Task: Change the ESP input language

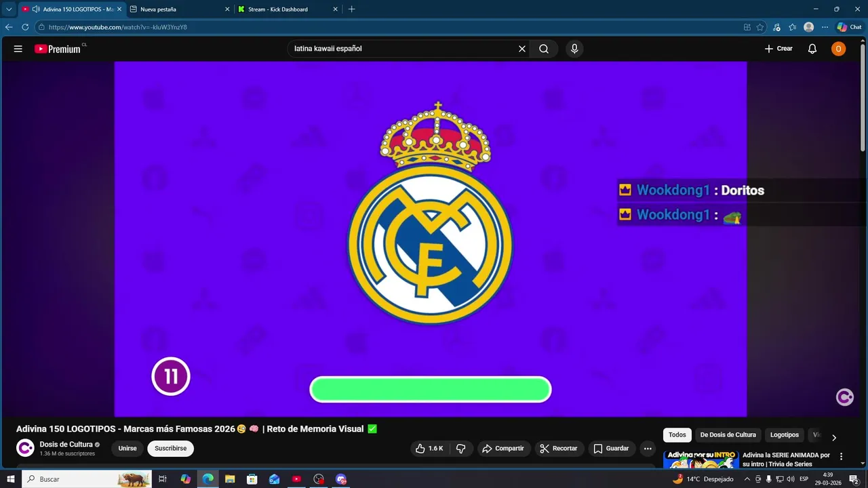Action: click(804, 479)
